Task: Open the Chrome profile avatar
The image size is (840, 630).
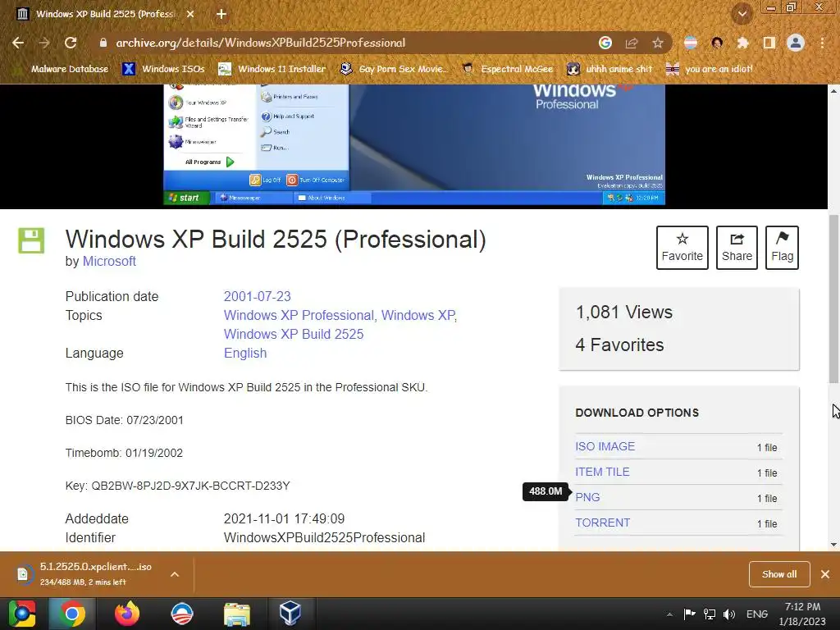Action: pyautogui.click(x=796, y=43)
